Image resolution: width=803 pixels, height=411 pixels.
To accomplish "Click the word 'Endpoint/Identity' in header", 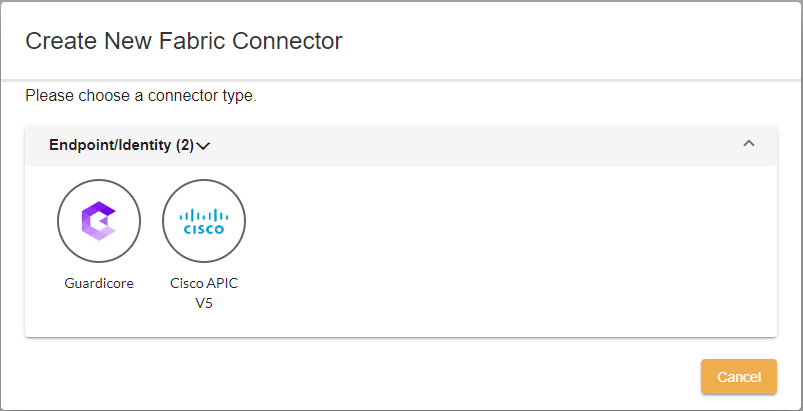I will [x=110, y=145].
